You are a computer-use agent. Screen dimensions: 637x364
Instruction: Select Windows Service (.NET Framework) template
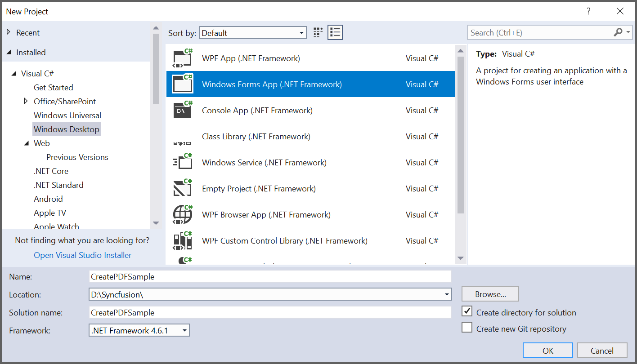point(310,163)
